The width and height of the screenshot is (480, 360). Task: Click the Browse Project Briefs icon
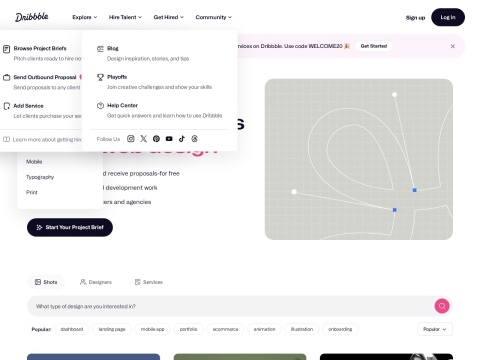(x=6, y=49)
